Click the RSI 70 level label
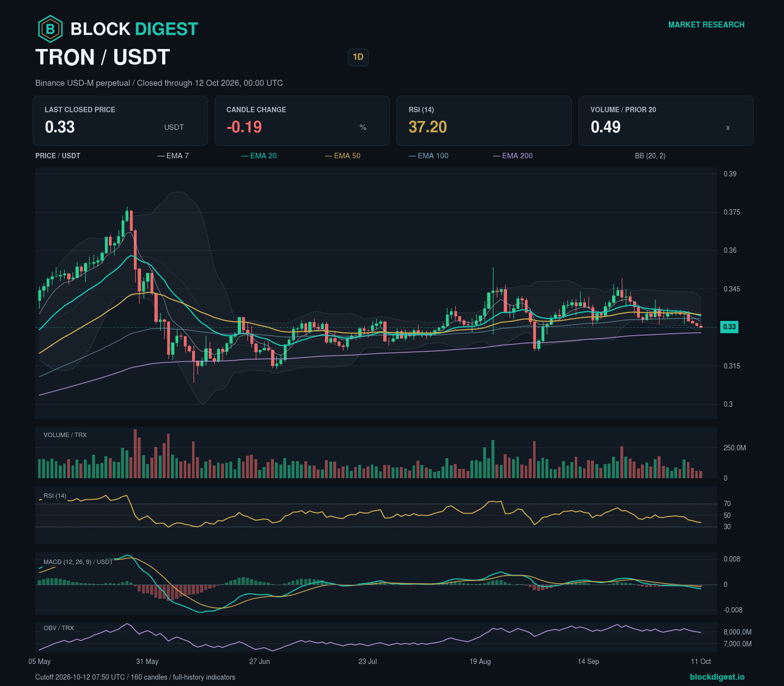This screenshot has height=686, width=784. [x=727, y=504]
